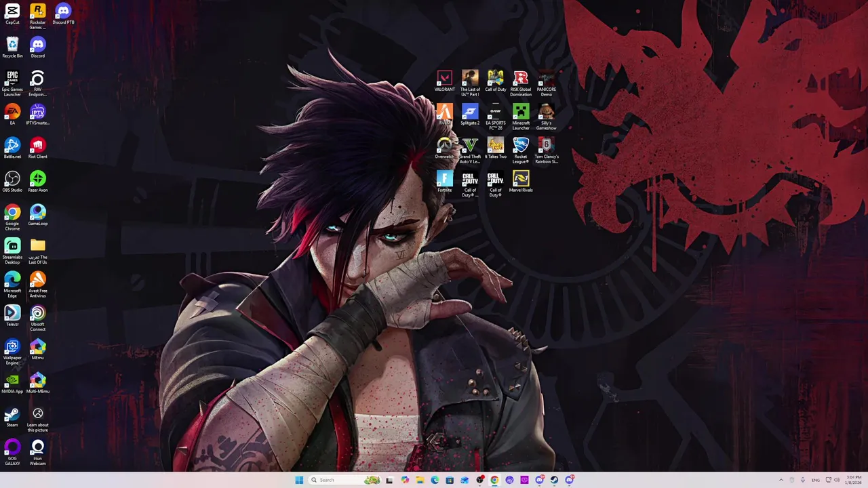This screenshot has height=488, width=868.
Task: Select the OBS Studio desktop shortcut
Action: click(x=12, y=182)
